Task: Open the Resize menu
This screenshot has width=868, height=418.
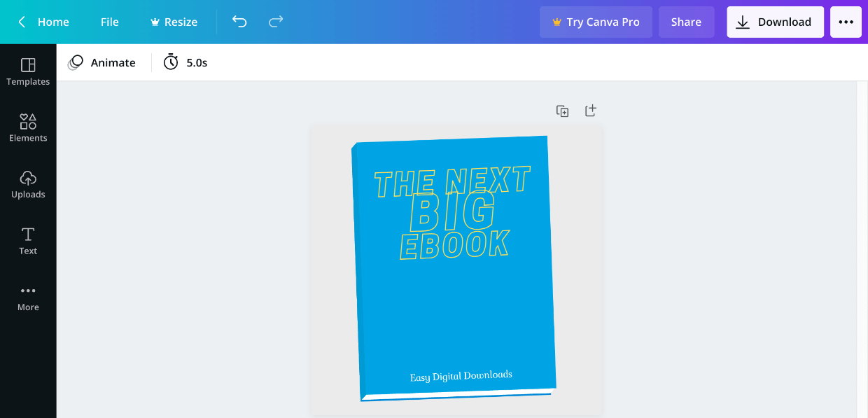Action: coord(174,22)
